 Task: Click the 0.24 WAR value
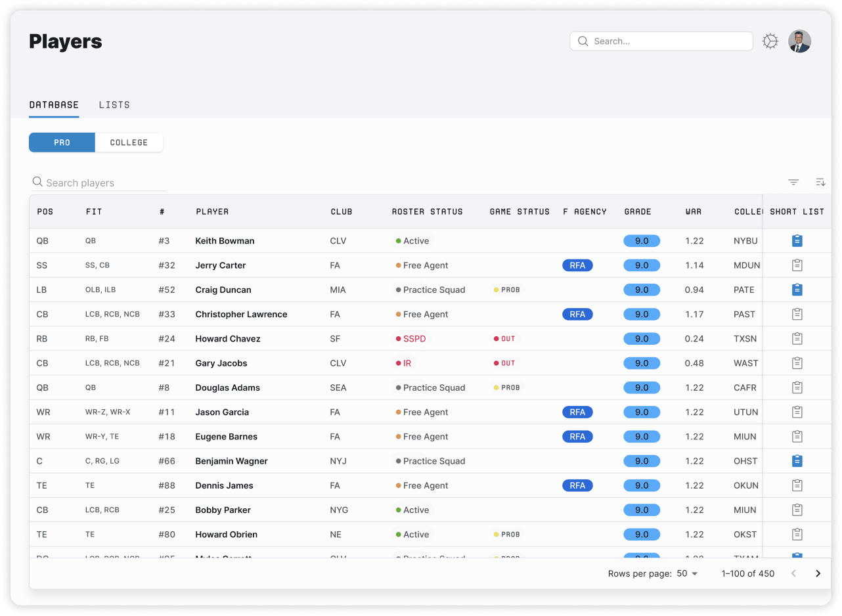point(694,339)
